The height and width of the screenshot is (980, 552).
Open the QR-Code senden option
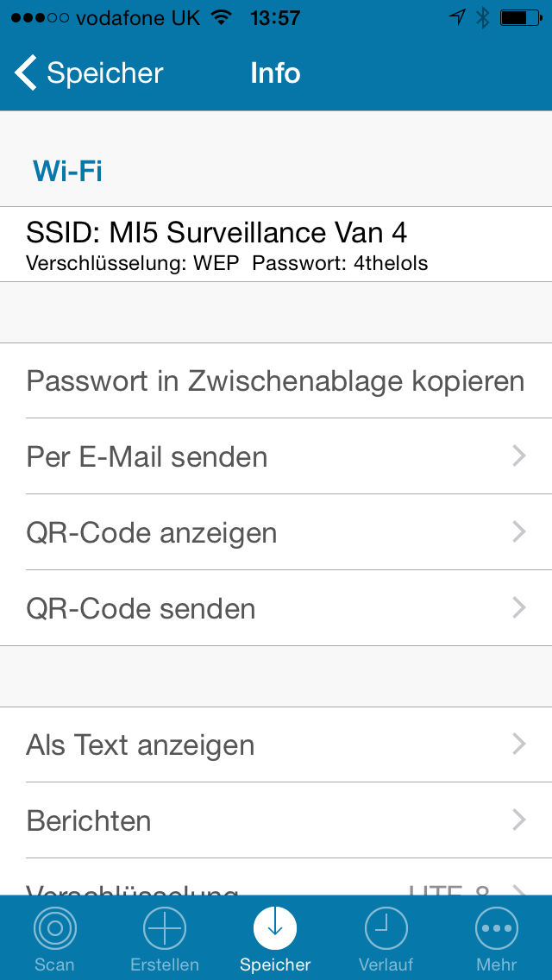(275, 608)
